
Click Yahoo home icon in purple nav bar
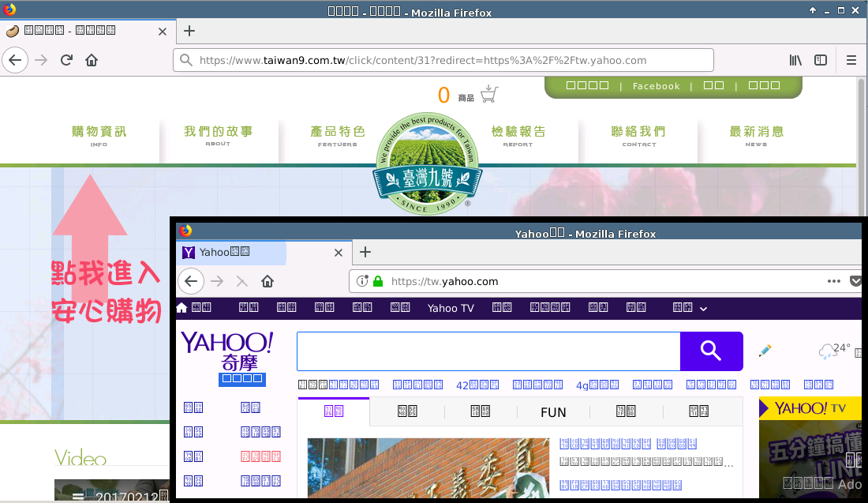click(181, 307)
